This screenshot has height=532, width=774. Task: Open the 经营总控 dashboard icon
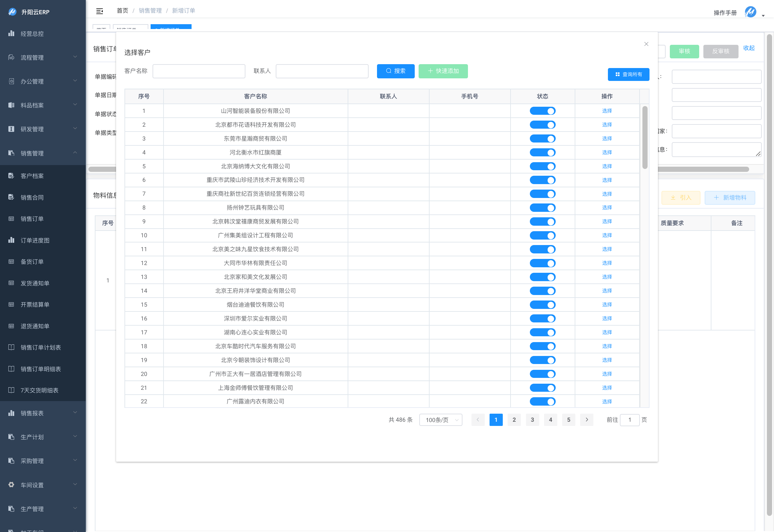click(11, 33)
